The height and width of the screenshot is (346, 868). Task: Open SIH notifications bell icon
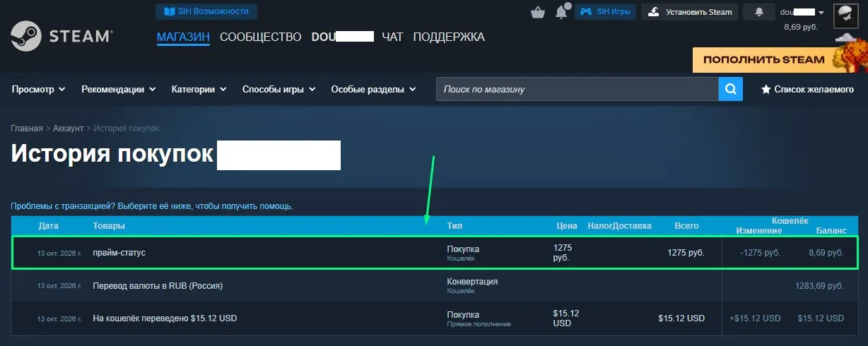[x=562, y=12]
